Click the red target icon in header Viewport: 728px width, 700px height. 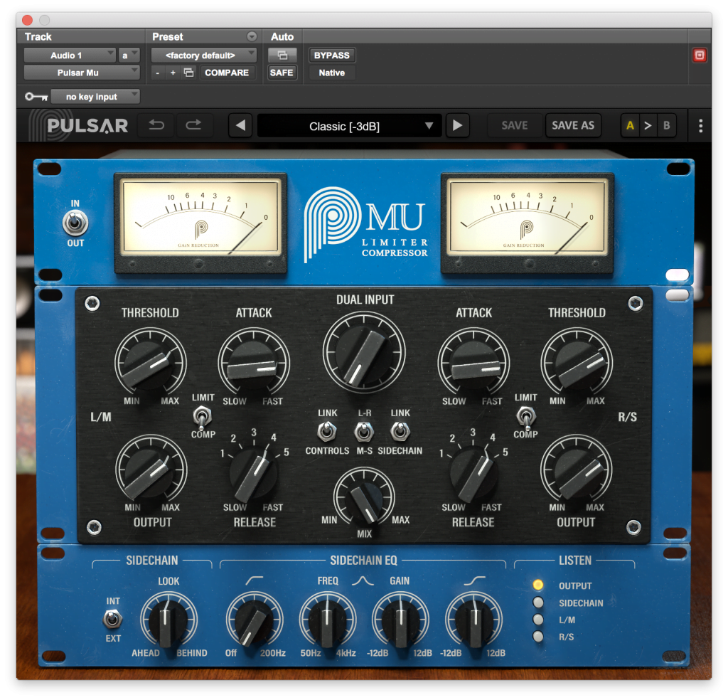tap(700, 55)
